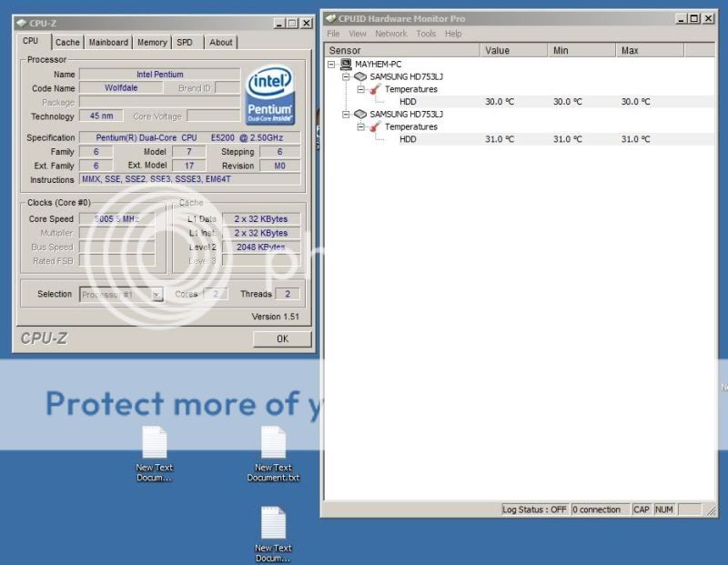Image resolution: width=728 pixels, height=565 pixels.
Task: Click the CAP indicator in status bar
Action: [x=642, y=510]
